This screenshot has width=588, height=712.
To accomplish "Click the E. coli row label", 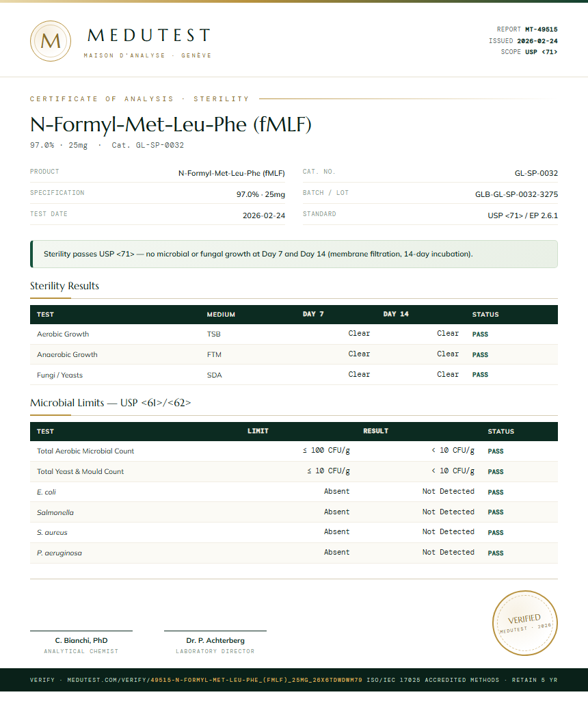I will [46, 492].
